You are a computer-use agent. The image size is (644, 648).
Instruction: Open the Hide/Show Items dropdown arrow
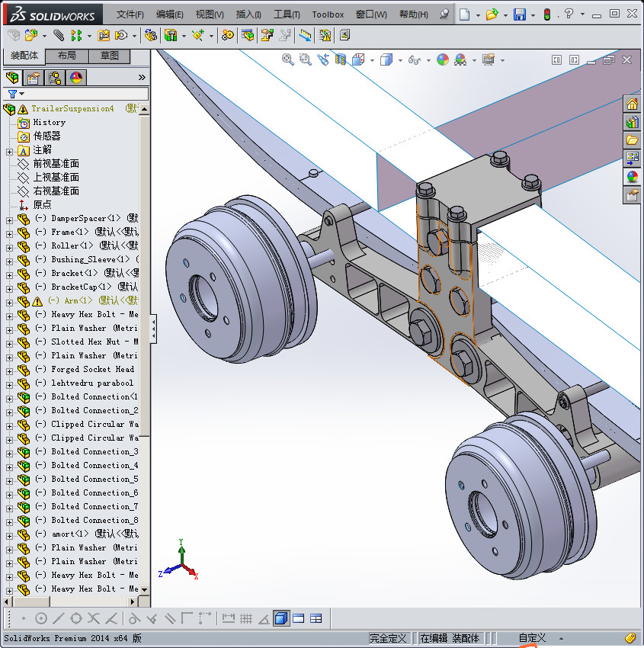click(x=428, y=60)
